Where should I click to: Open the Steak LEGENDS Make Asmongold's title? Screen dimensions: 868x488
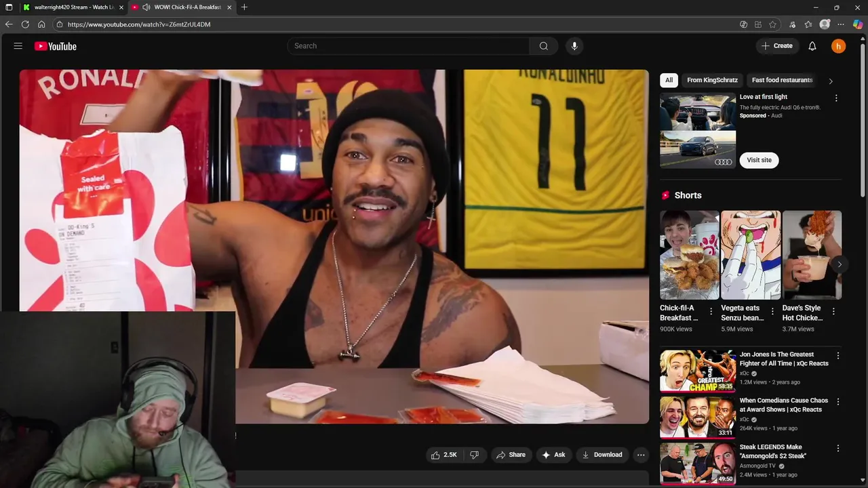pos(773,451)
